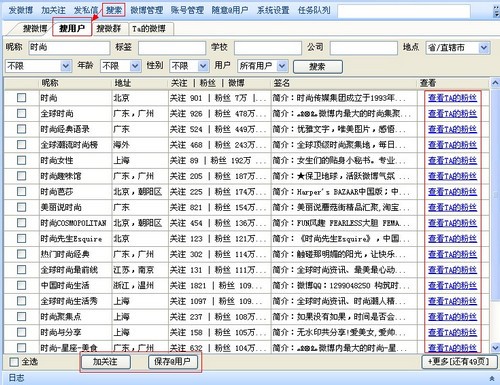Open the 加关注 menu item at top
500x385 pixels.
pos(53,10)
